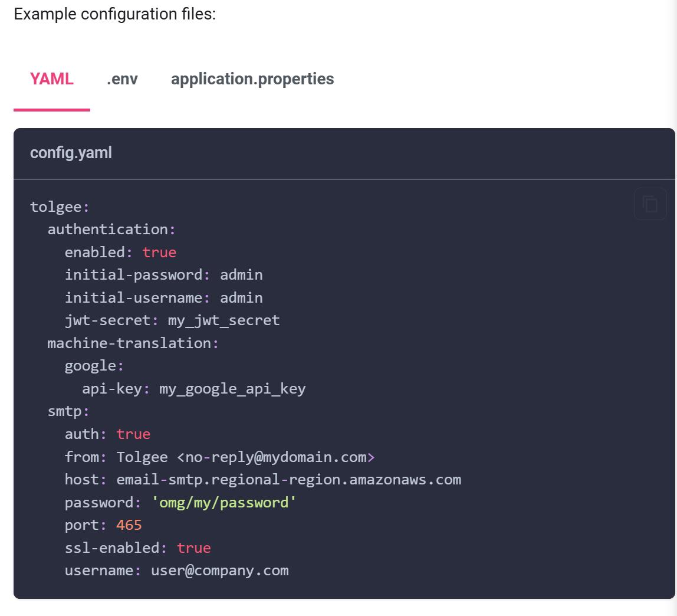Click the 'machine-translation:' key line
The width and height of the screenshot is (677, 616).
click(x=133, y=343)
